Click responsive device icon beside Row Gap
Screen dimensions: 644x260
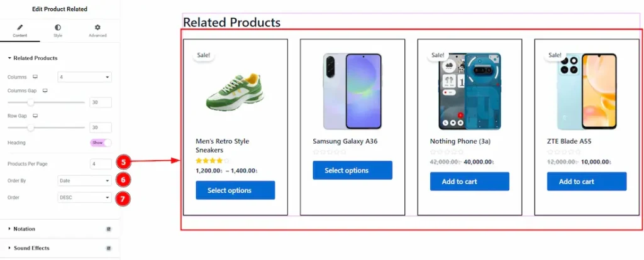coord(35,116)
